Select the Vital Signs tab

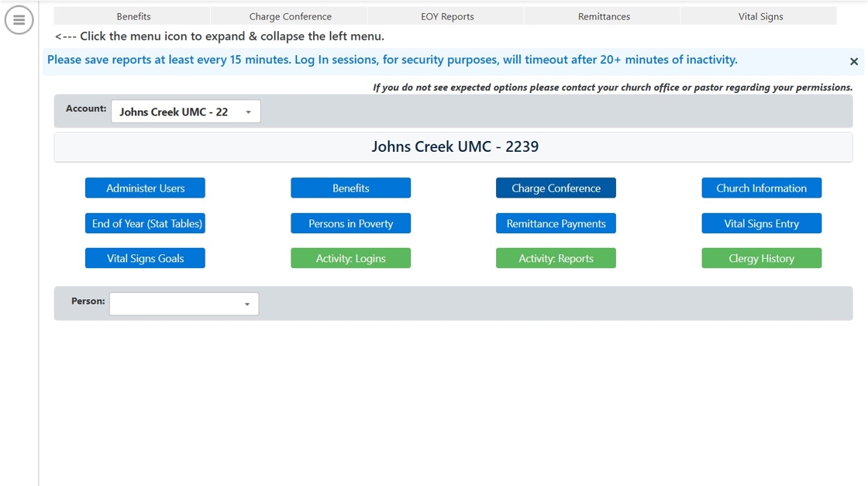coord(760,16)
